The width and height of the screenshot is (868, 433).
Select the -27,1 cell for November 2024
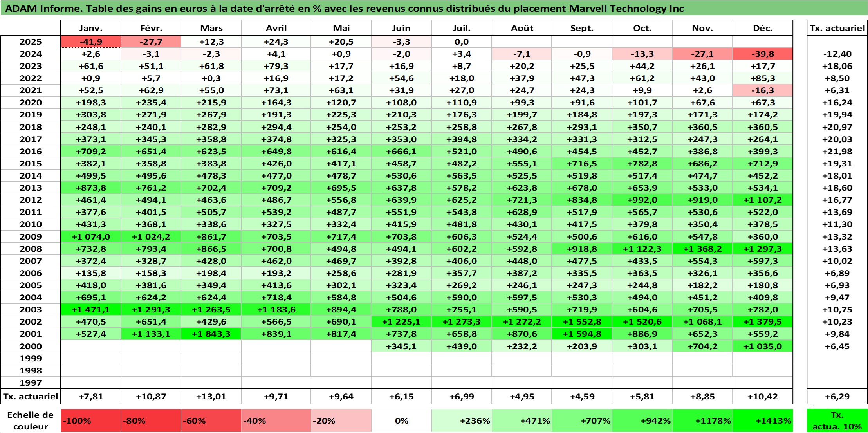click(702, 54)
